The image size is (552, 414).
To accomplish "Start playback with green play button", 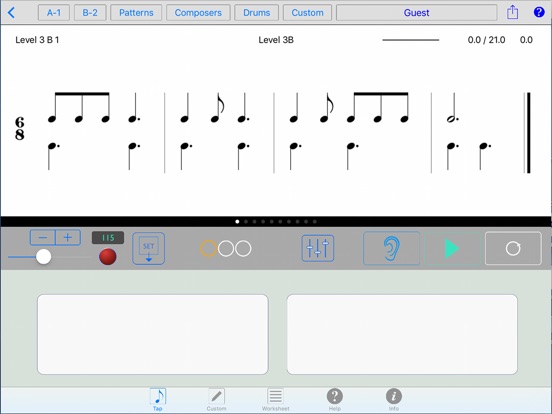I will (x=452, y=248).
